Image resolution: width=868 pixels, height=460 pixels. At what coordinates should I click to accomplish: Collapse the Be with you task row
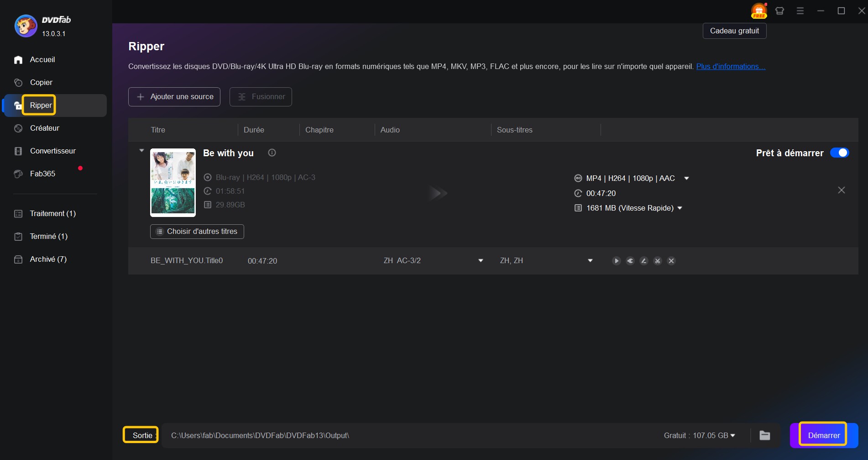(141, 150)
